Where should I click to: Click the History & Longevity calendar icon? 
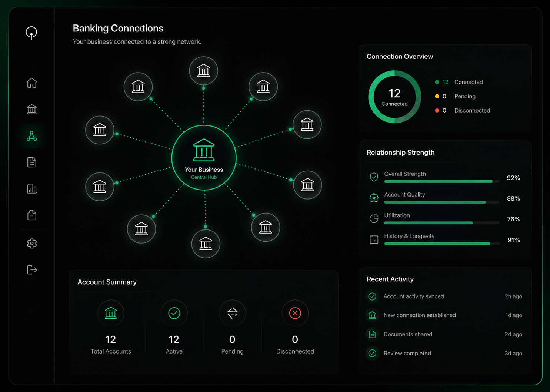click(x=374, y=239)
